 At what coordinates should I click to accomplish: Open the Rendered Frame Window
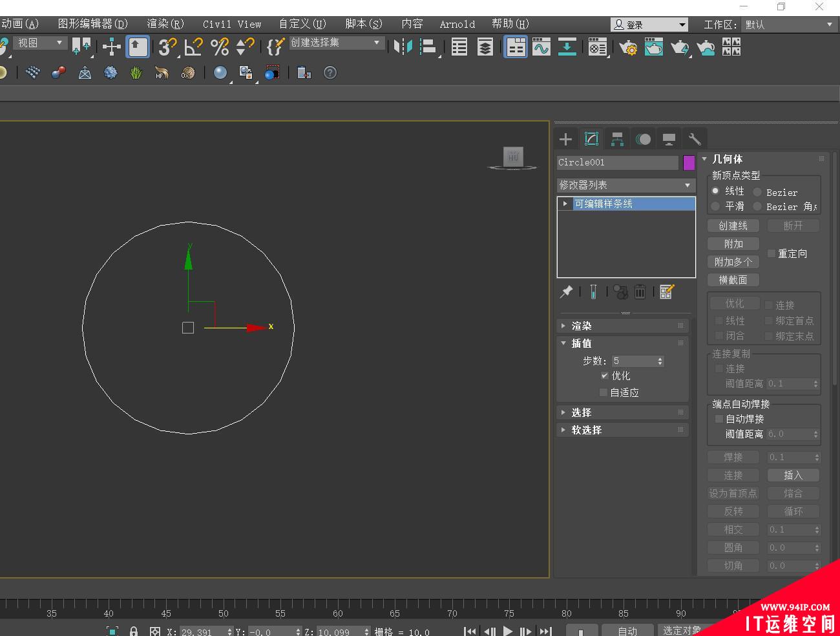click(653, 47)
